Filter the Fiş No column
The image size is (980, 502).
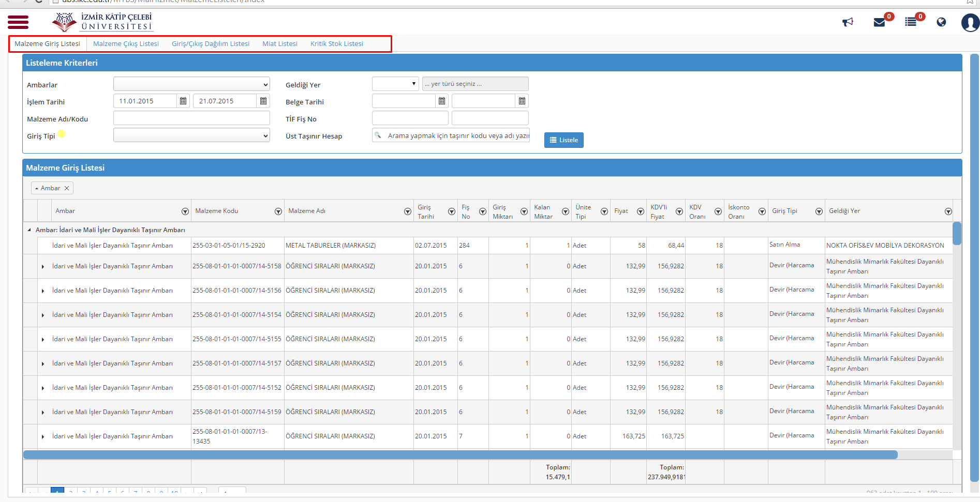point(483,211)
